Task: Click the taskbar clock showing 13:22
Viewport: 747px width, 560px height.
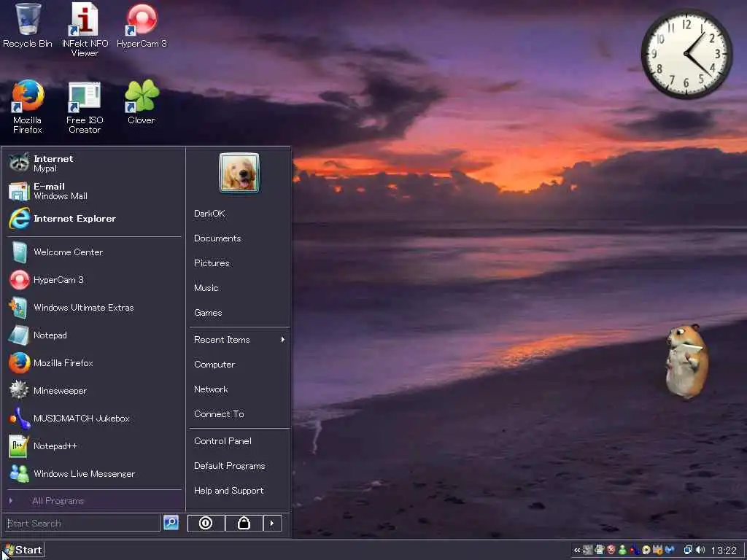Action: pyautogui.click(x=724, y=551)
